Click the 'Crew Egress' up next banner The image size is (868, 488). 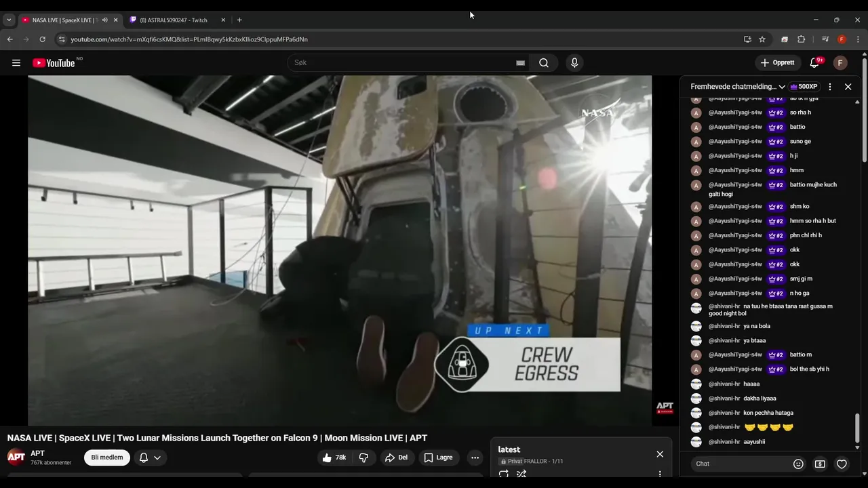coord(527,359)
